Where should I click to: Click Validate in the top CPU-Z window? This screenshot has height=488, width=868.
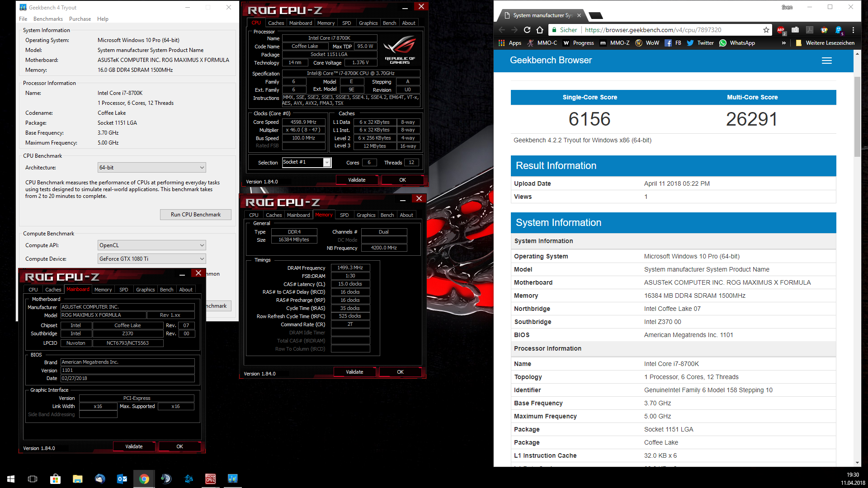click(357, 180)
